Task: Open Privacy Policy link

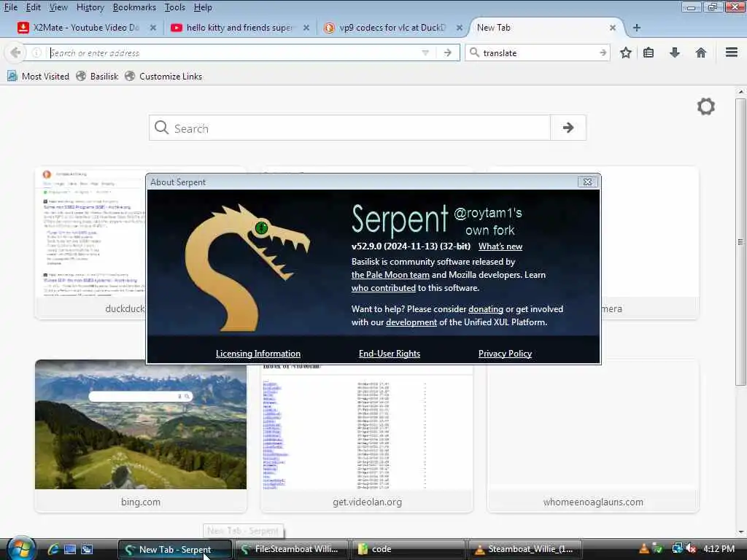Action: pos(505,354)
